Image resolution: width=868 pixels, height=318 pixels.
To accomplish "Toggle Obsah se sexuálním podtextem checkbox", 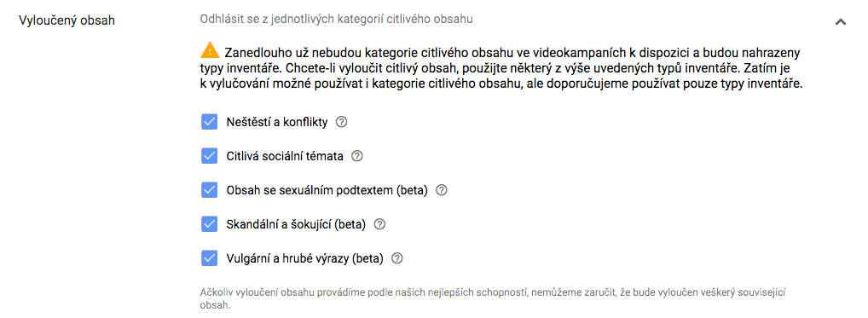I will (x=209, y=190).
